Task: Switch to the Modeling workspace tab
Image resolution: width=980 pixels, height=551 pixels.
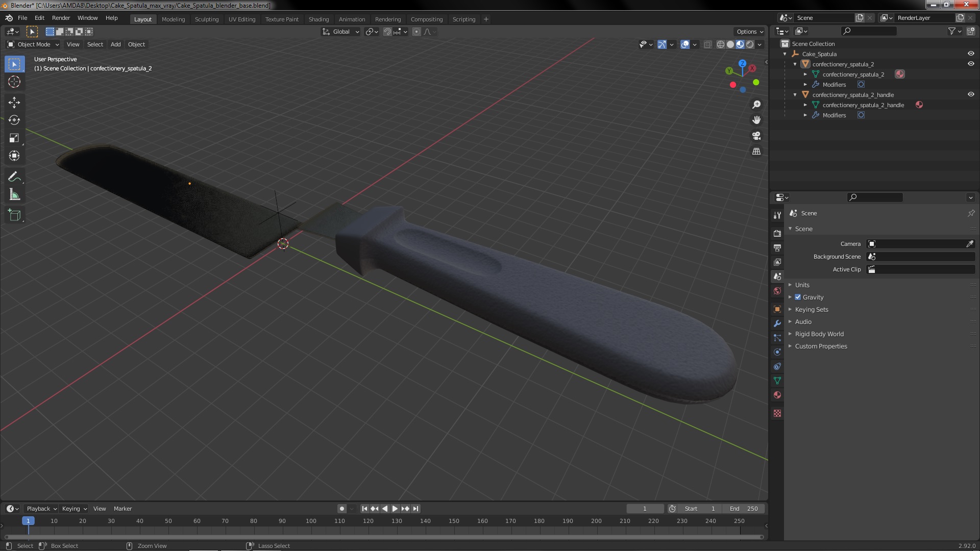Action: tap(173, 19)
